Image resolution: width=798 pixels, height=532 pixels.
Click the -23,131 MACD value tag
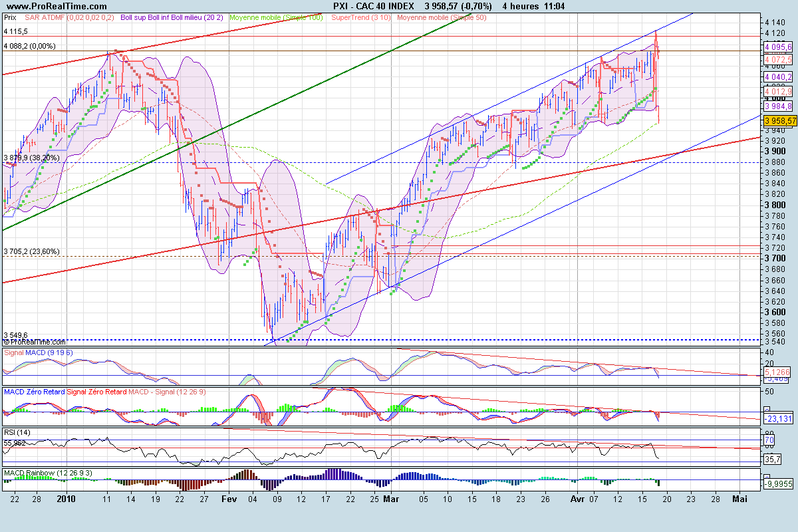(x=778, y=419)
